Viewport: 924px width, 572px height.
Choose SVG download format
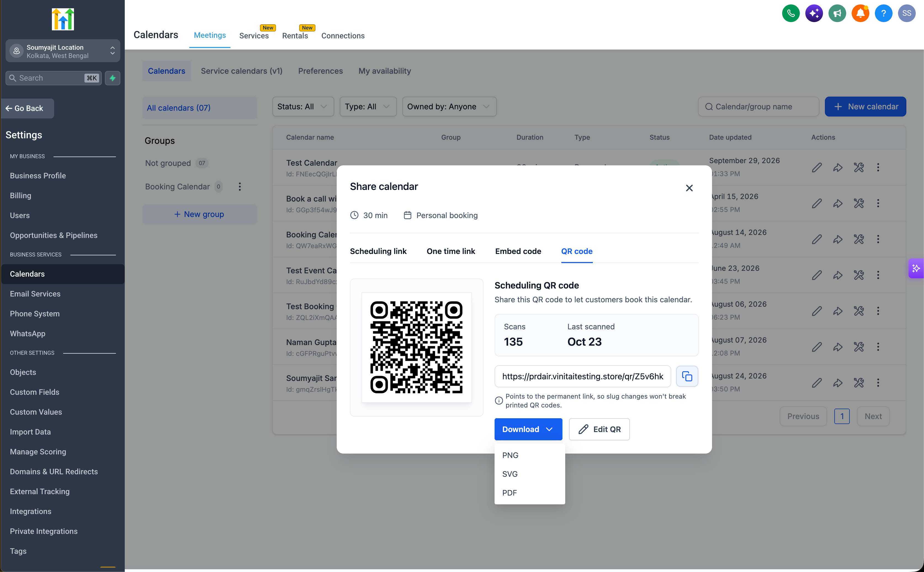click(529, 474)
